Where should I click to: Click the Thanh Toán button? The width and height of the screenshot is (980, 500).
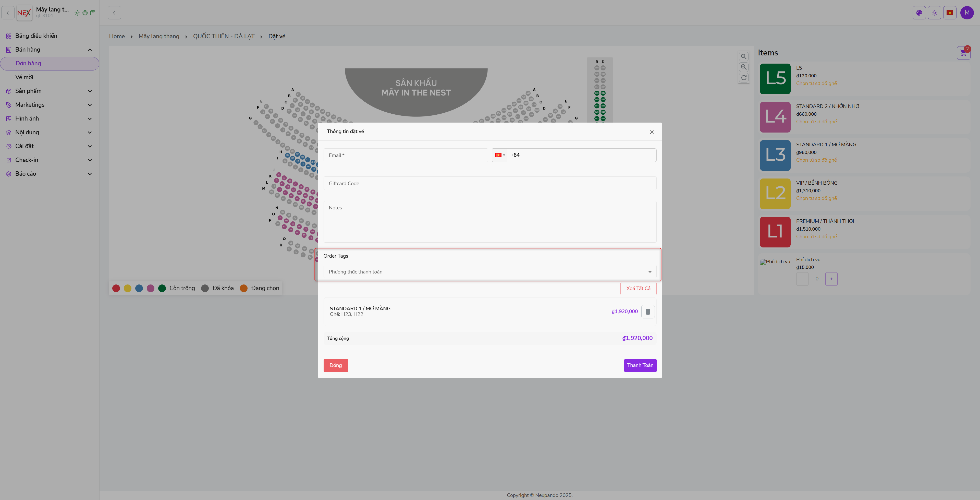pyautogui.click(x=640, y=365)
